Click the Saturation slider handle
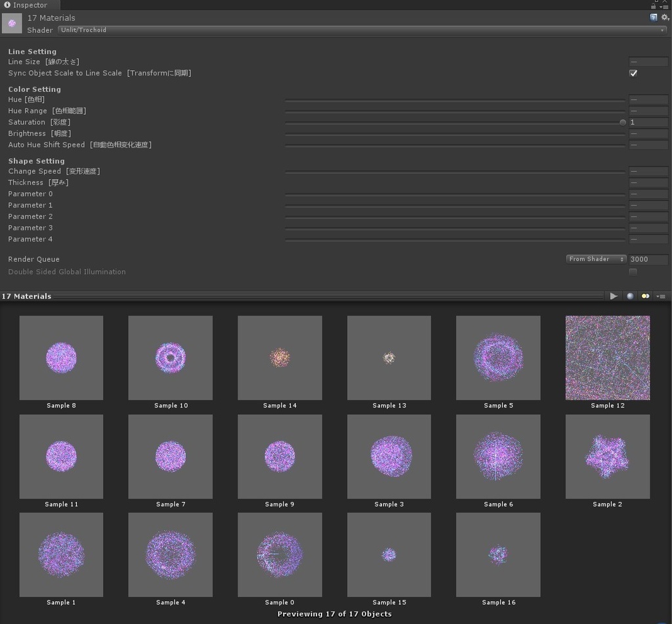672x624 pixels. pos(623,123)
